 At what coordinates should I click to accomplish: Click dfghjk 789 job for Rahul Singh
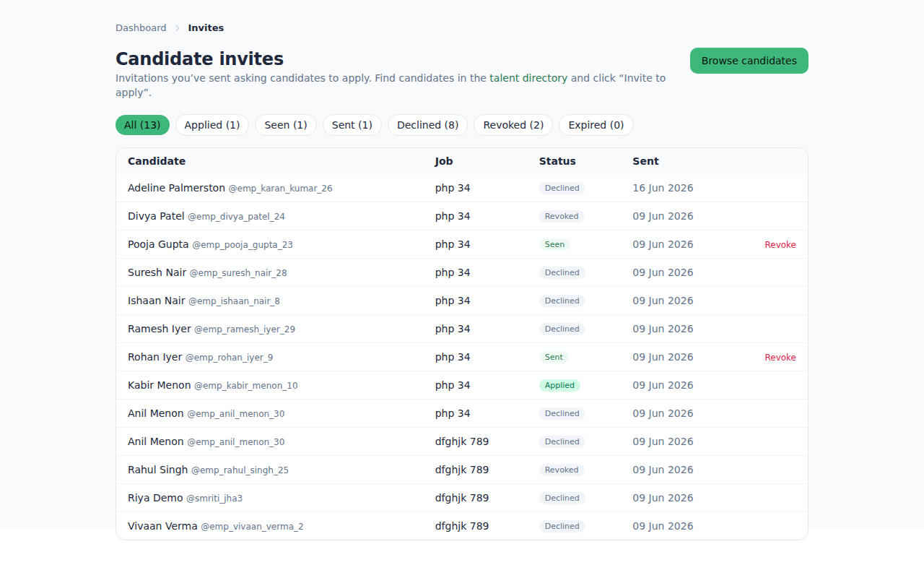(462, 470)
